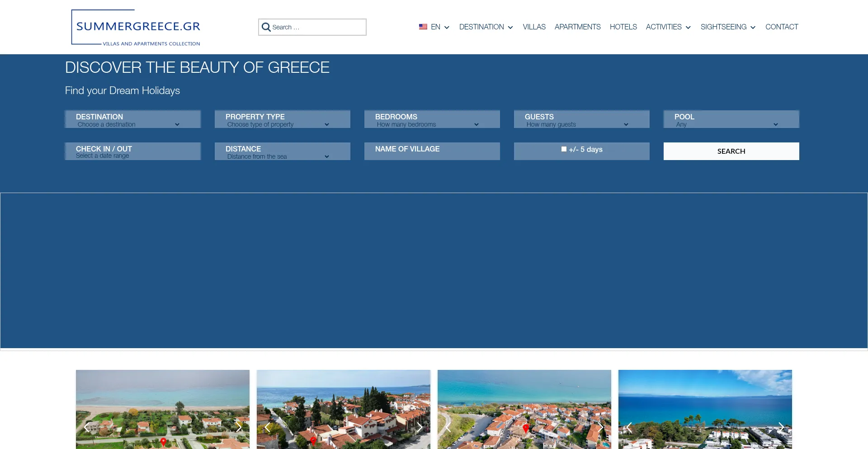Select how many guests dropdown
This screenshot has height=449, width=868.
coord(581,119)
